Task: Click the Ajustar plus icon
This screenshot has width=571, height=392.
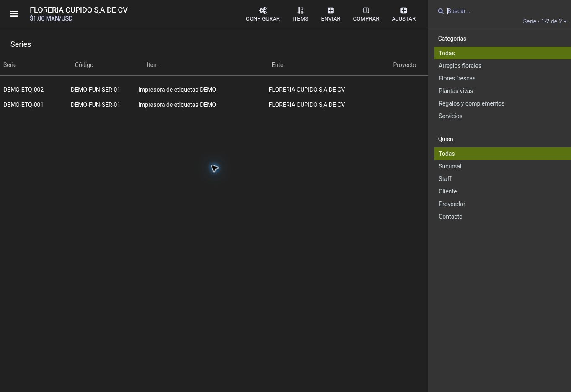Action: pos(404,10)
